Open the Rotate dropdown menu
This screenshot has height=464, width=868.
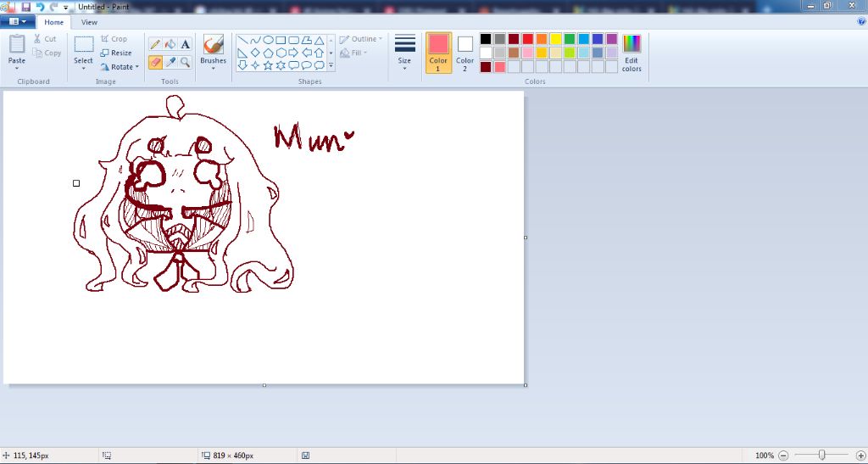coord(120,67)
